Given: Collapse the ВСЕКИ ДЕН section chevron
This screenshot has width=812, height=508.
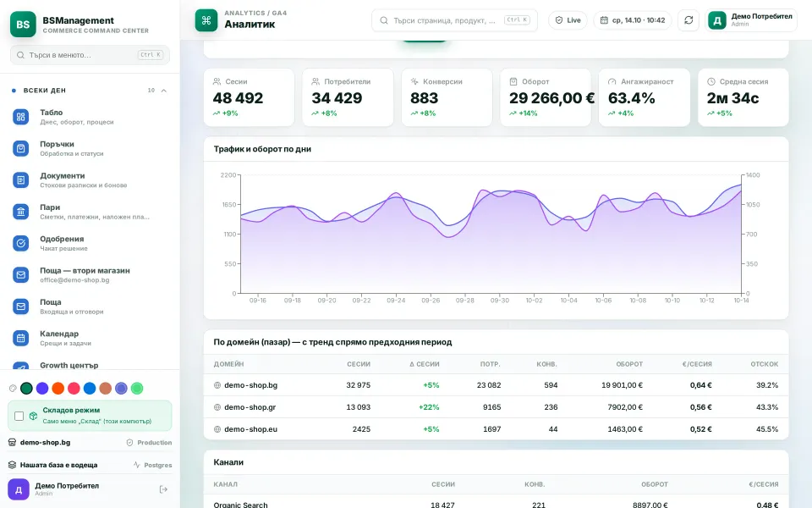Looking at the screenshot, I should pyautogui.click(x=163, y=91).
